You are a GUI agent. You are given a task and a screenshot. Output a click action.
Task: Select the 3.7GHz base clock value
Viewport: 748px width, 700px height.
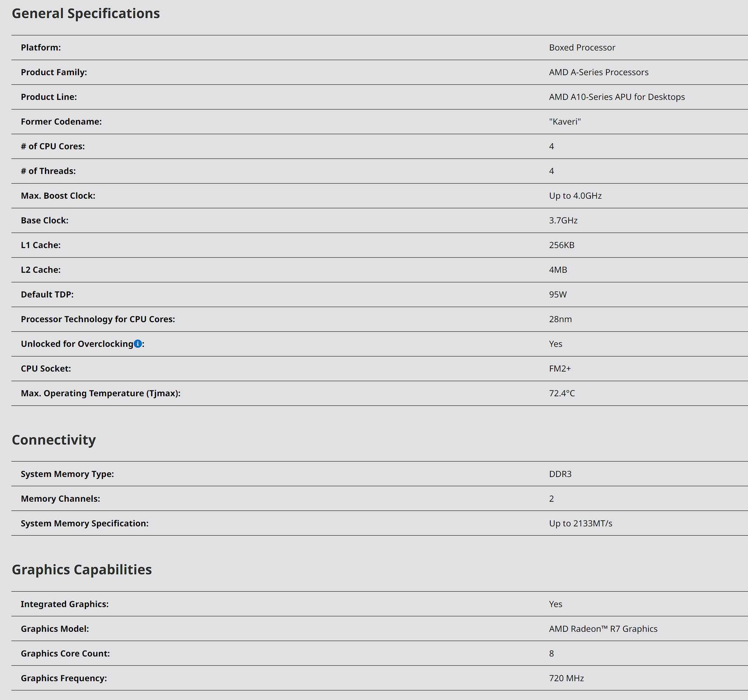point(563,220)
